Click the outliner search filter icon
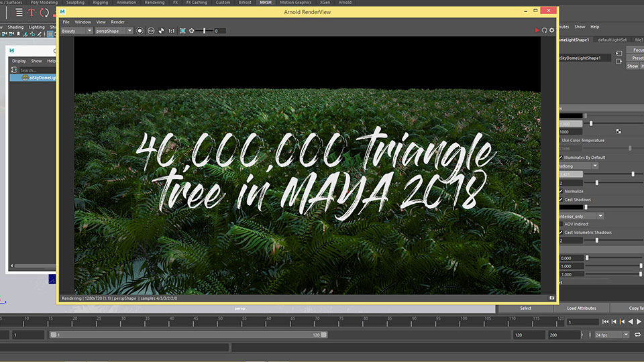The height and width of the screenshot is (362, 644). pyautogui.click(x=14, y=70)
